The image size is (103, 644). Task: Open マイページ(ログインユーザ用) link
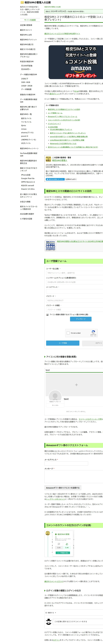(90, 419)
